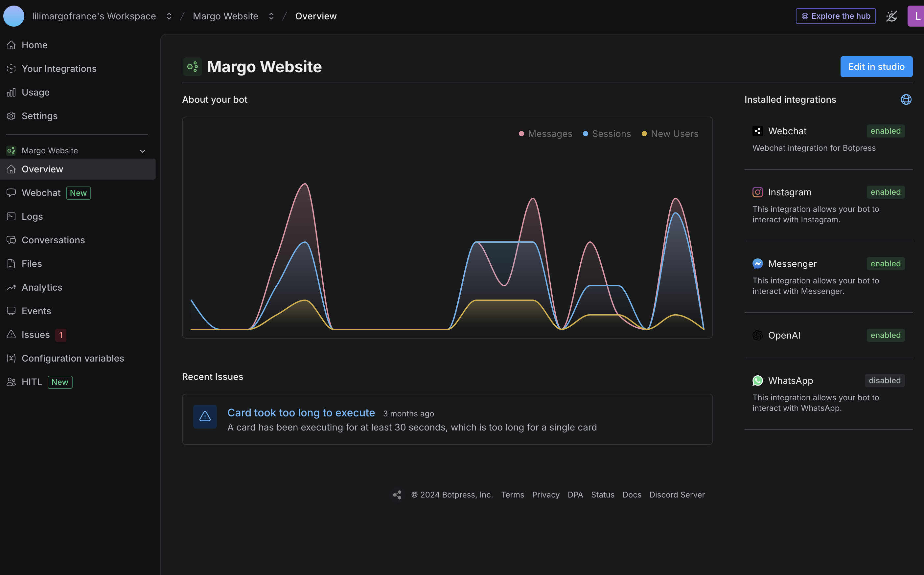
Task: Click the workspace avatar circle
Action: point(14,16)
